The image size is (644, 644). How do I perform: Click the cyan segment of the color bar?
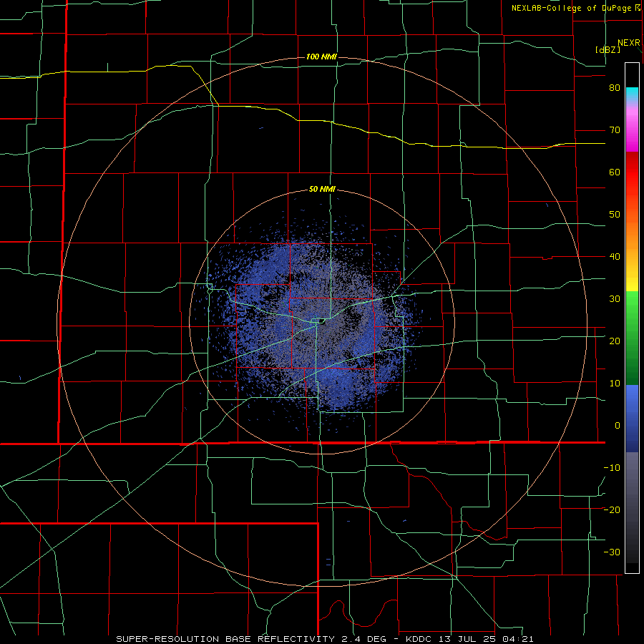632,94
